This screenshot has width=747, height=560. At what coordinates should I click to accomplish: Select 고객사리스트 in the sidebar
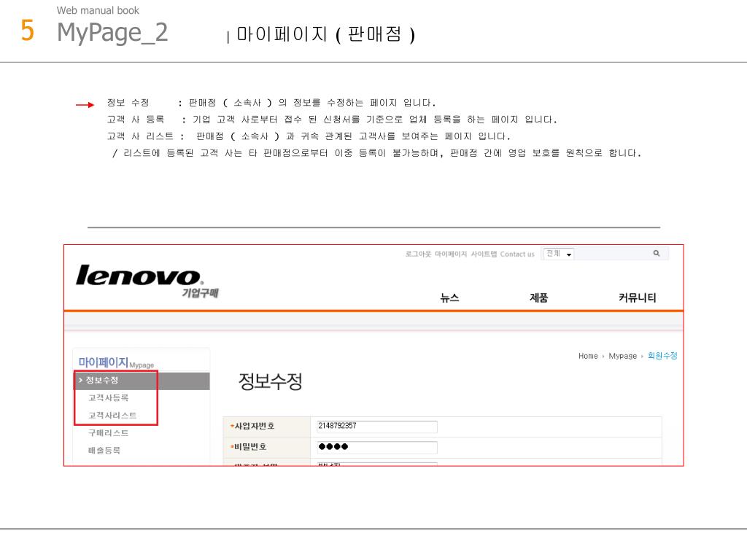click(x=112, y=415)
